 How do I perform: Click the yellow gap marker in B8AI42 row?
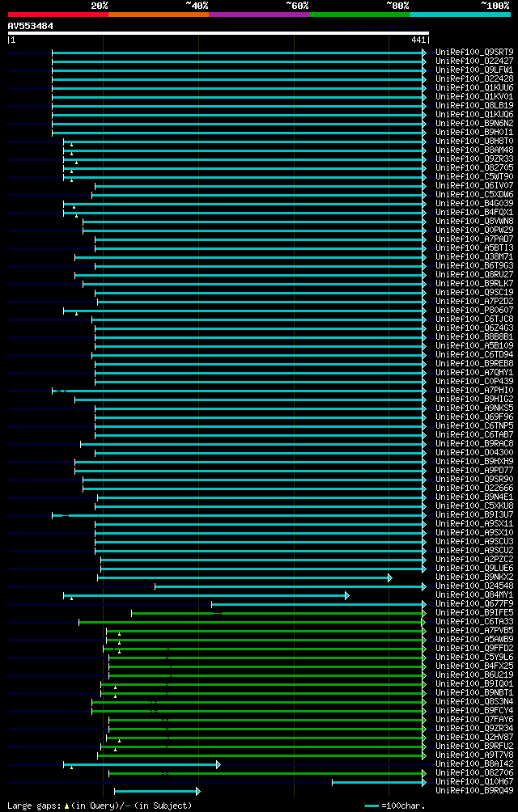pyautogui.click(x=71, y=768)
